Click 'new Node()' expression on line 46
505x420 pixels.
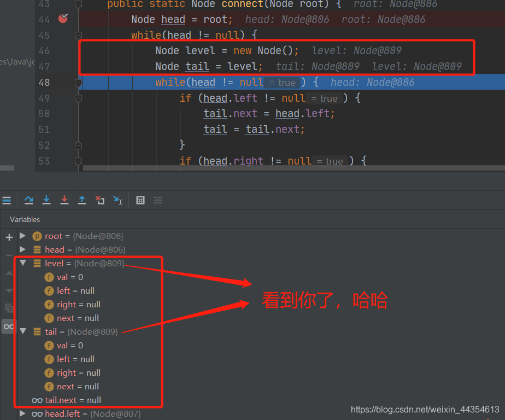tap(263, 51)
